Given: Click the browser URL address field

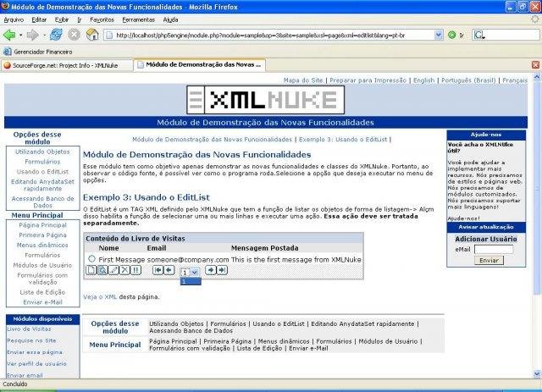Looking at the screenshot, I should pyautogui.click(x=269, y=35).
